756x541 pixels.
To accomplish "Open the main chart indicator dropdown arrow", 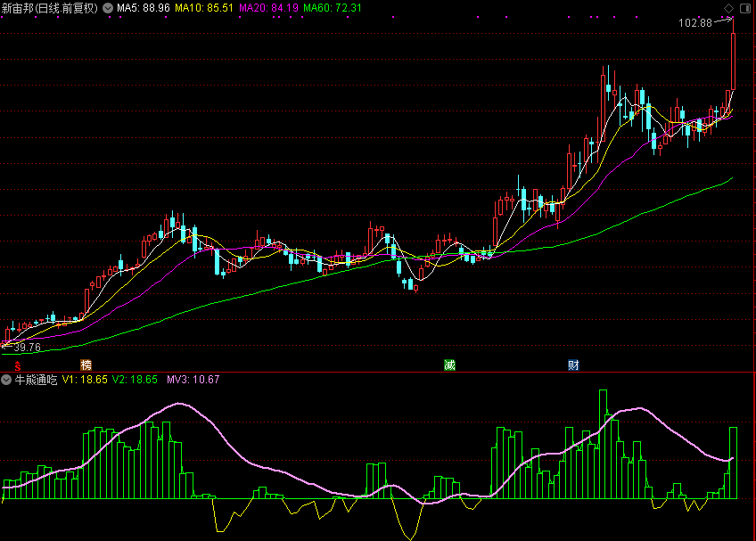I will [108, 8].
